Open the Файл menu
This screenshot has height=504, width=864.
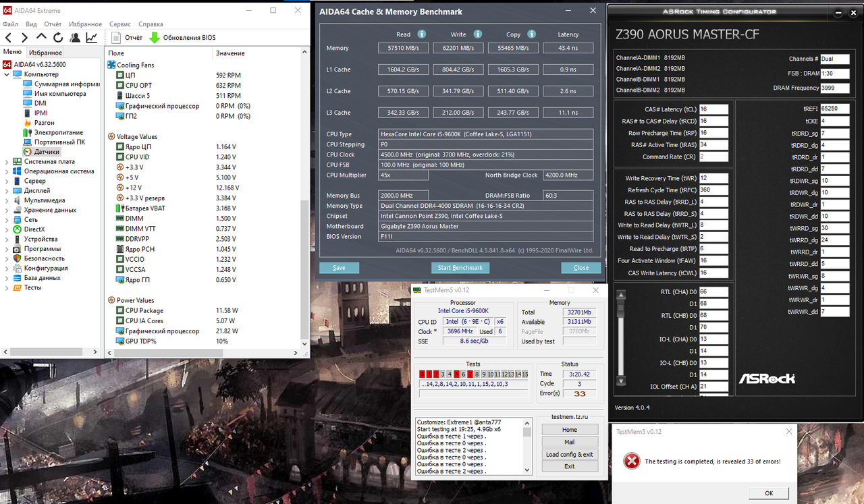(10, 24)
